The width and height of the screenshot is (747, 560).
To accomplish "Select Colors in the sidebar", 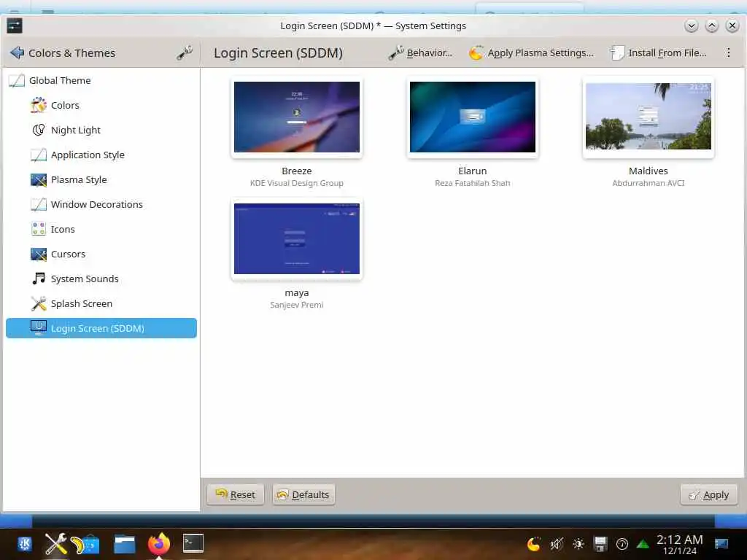I will (x=101, y=105).
